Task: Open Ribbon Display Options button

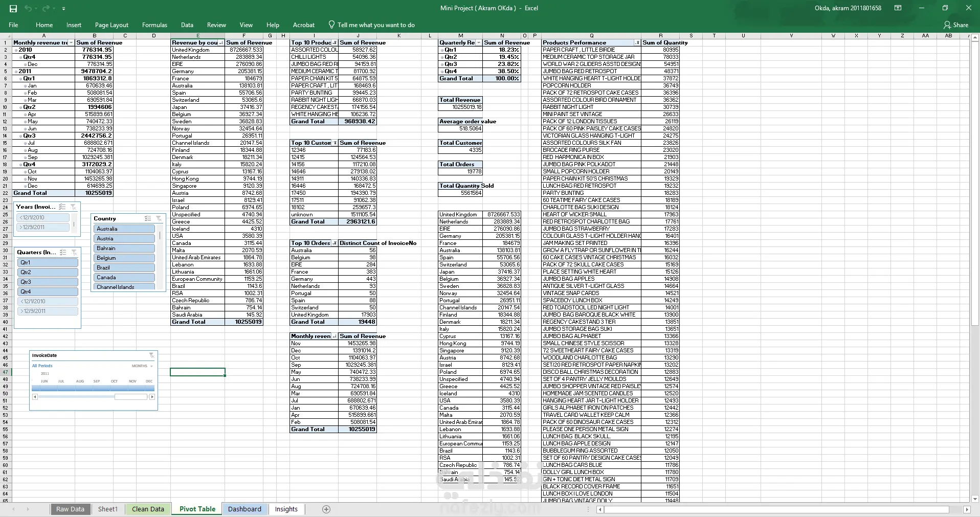Action: [898, 8]
